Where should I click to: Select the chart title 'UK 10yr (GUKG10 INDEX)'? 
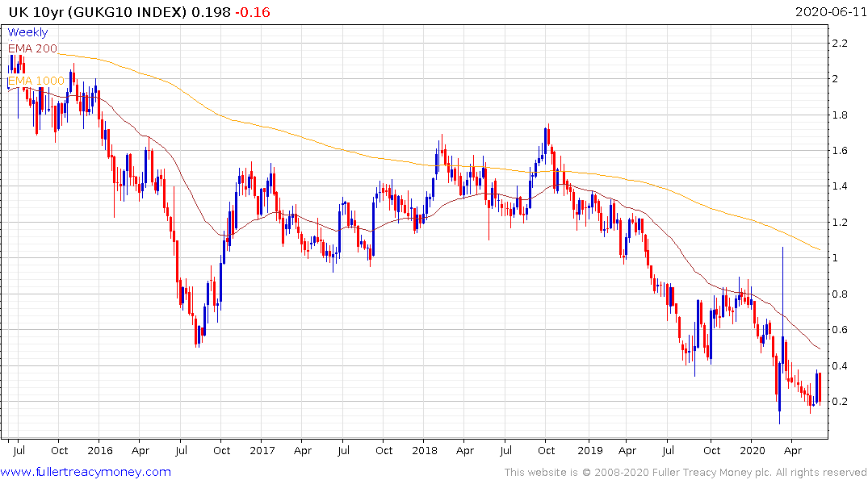point(98,12)
